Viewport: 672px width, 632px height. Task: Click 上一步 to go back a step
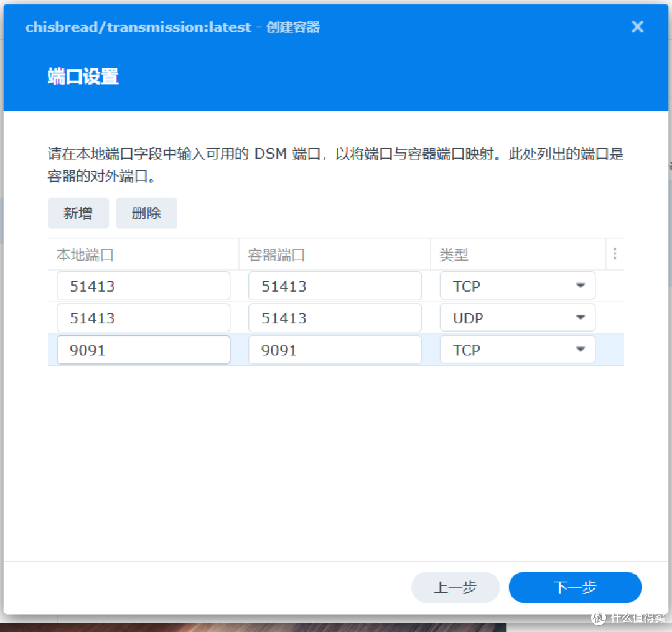click(455, 587)
